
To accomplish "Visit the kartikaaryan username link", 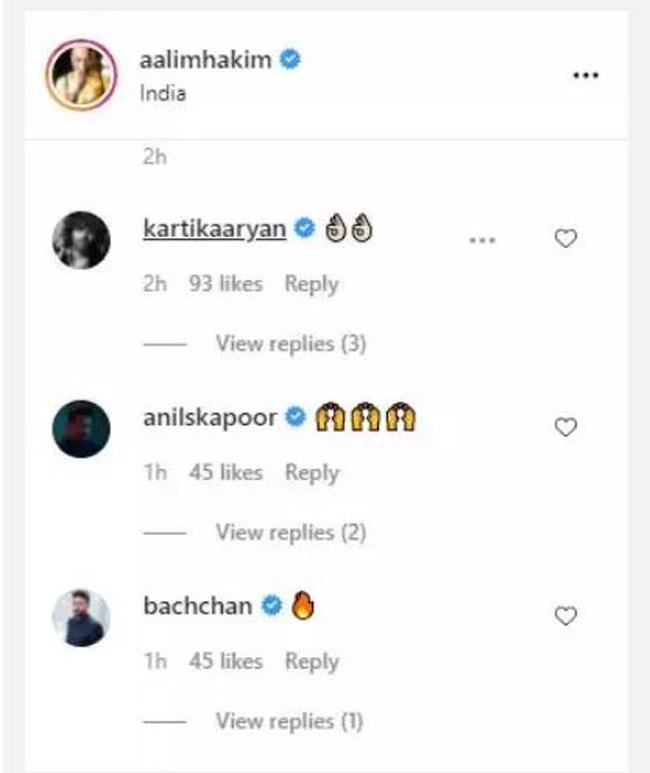I will pos(215,229).
